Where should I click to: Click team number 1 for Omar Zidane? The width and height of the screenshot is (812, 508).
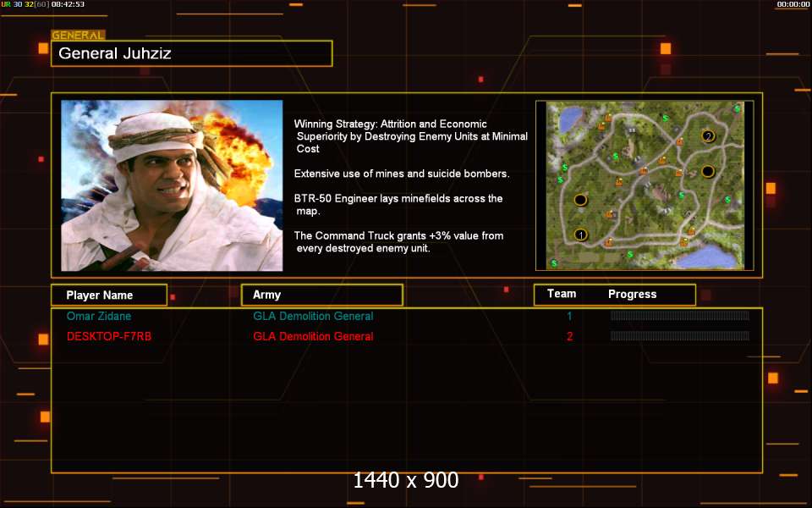(569, 316)
